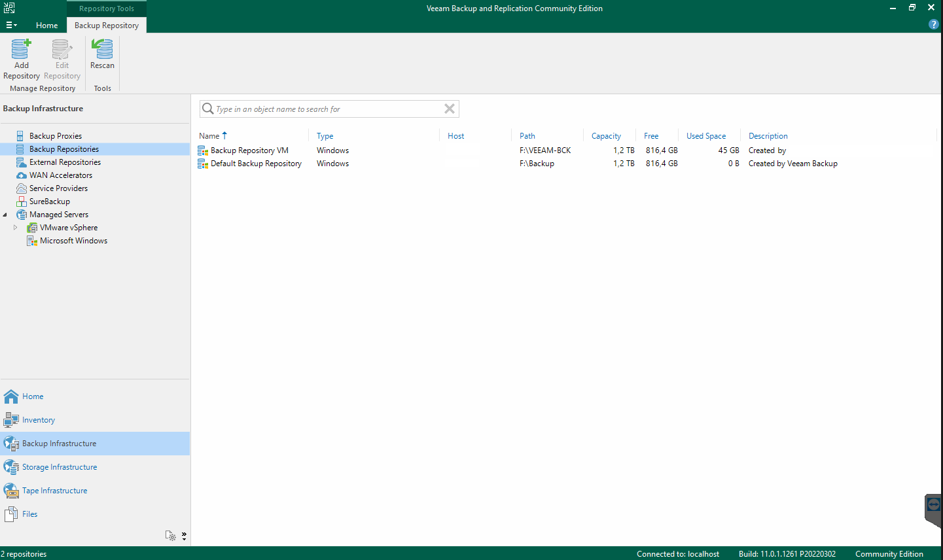The image size is (943, 560).
Task: Select Microsoft Windows tree item
Action: 73,241
